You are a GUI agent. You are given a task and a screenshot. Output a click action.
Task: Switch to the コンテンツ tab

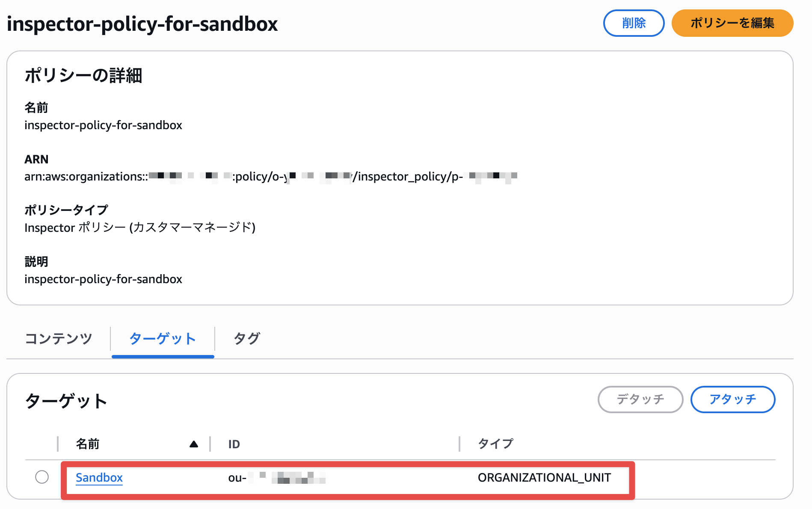pos(59,339)
